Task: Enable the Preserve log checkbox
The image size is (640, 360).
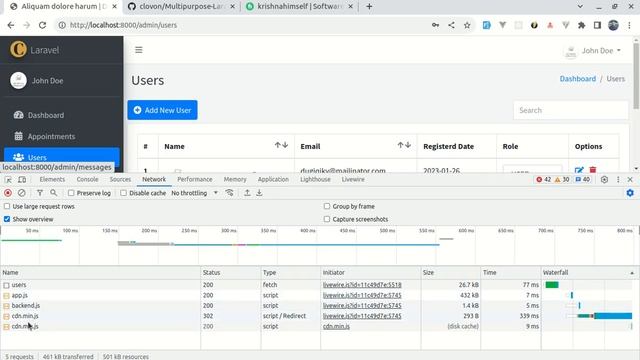Action: 71,193
